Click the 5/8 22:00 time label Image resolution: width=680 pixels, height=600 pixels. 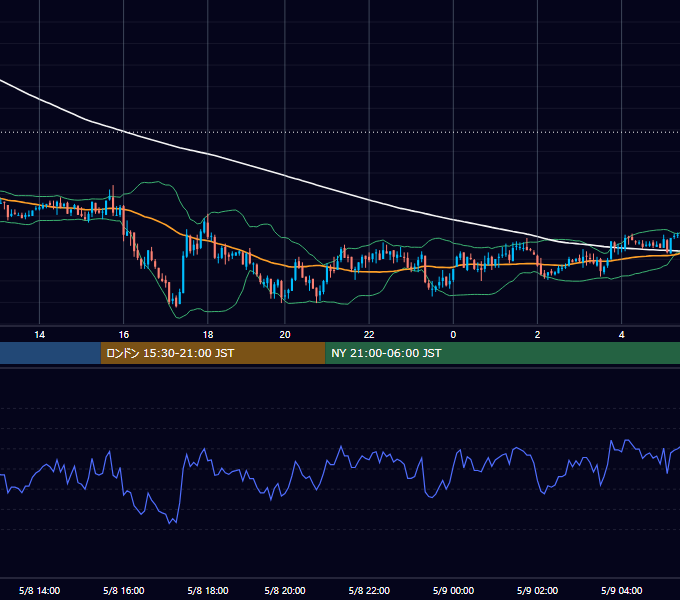pyautogui.click(x=369, y=590)
